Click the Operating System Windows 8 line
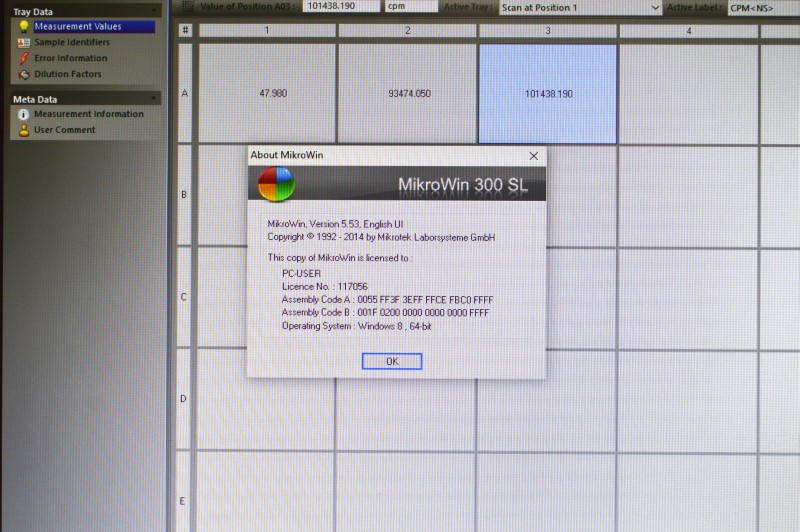 pos(357,326)
